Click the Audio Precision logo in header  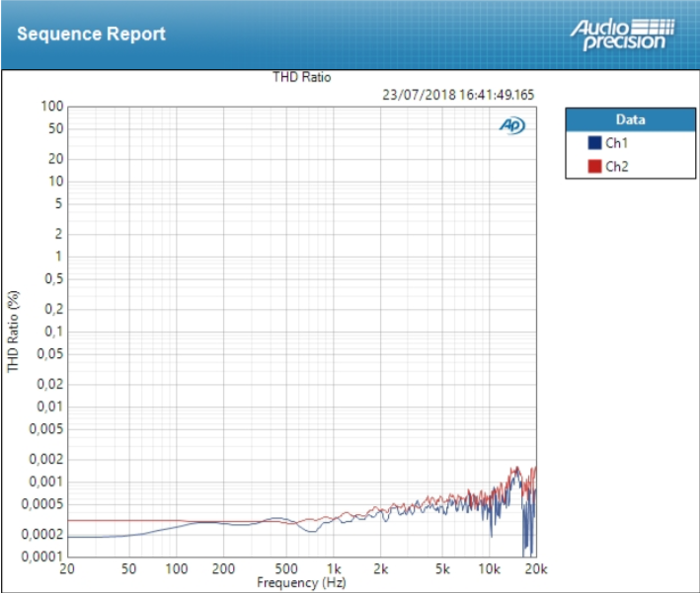point(622,34)
